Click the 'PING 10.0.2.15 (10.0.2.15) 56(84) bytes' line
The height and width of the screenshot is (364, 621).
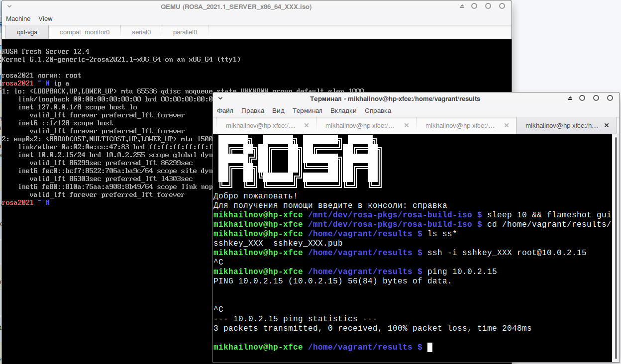tap(333, 281)
